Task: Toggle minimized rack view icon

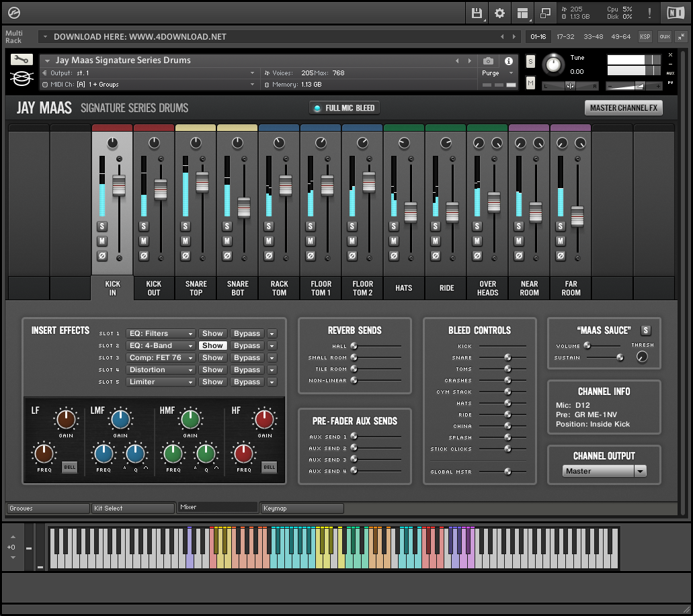Action: point(545,13)
